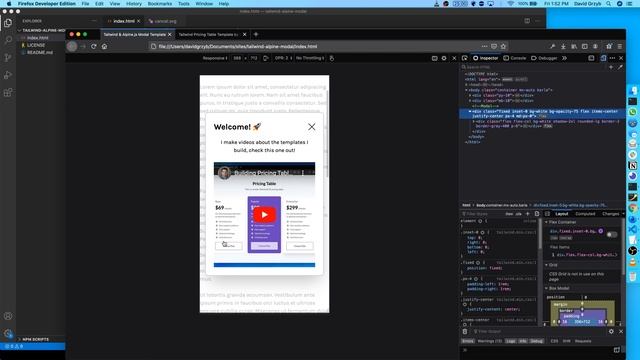
Task: Switch to the Console tab
Action: point(515,58)
